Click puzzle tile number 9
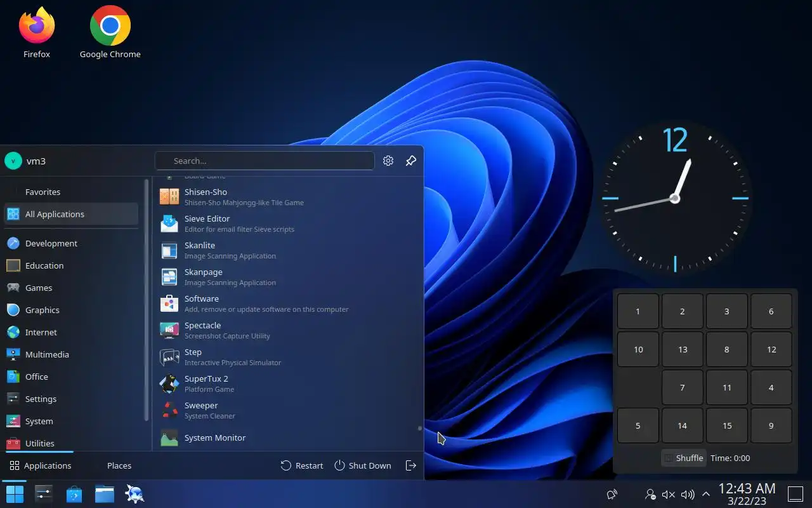 point(771,425)
